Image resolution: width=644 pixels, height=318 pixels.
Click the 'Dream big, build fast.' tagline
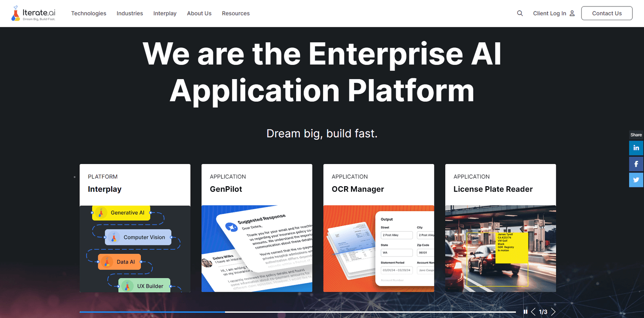[x=322, y=133]
